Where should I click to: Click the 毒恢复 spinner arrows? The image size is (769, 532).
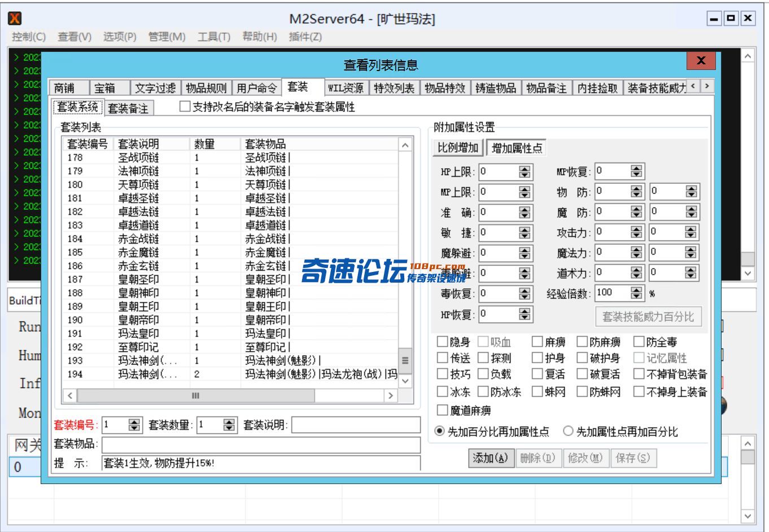(x=525, y=294)
